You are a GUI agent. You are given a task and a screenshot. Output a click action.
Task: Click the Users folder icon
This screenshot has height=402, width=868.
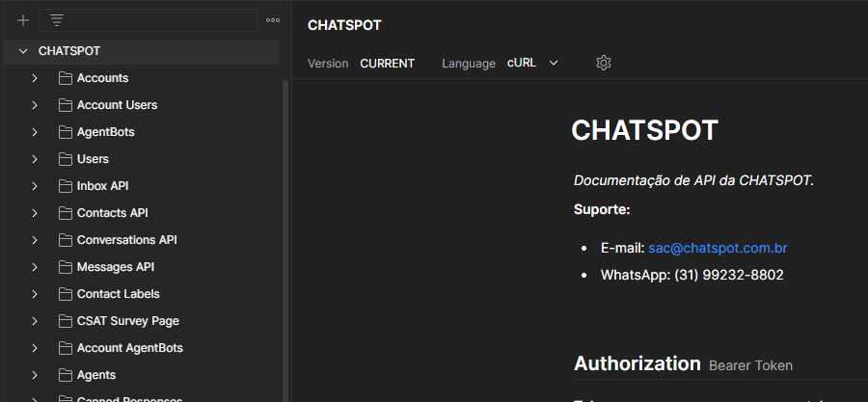66,159
